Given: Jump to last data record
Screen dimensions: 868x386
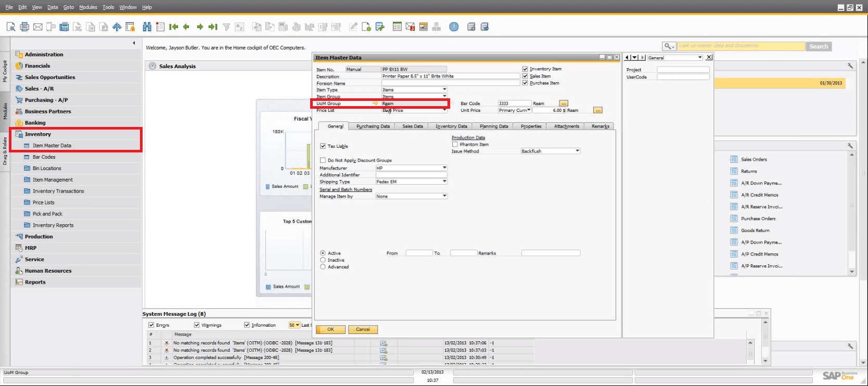Looking at the screenshot, I should click(x=213, y=27).
